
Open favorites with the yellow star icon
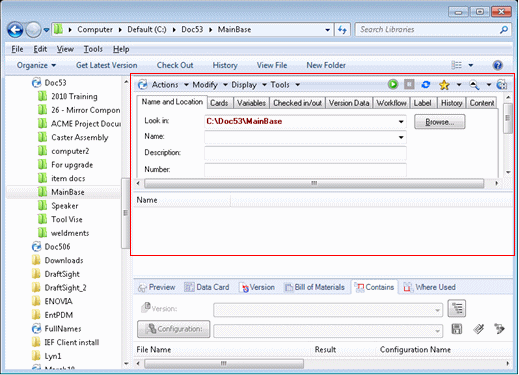[x=444, y=85]
